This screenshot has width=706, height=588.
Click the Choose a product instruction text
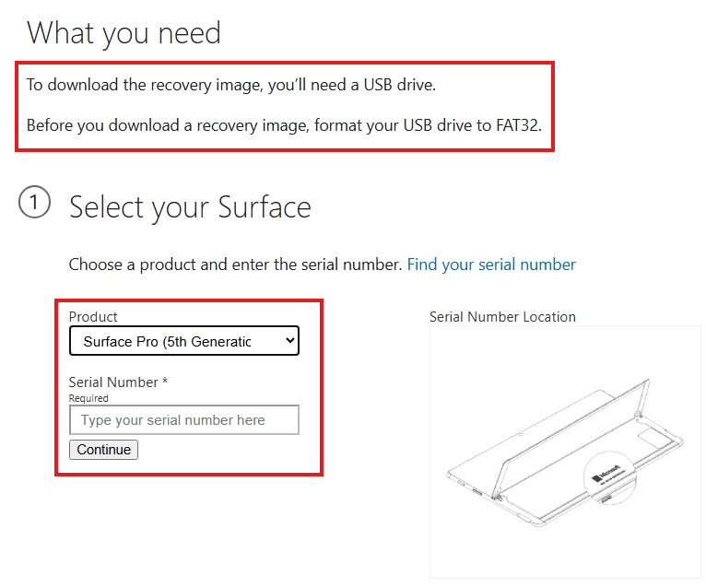235,265
